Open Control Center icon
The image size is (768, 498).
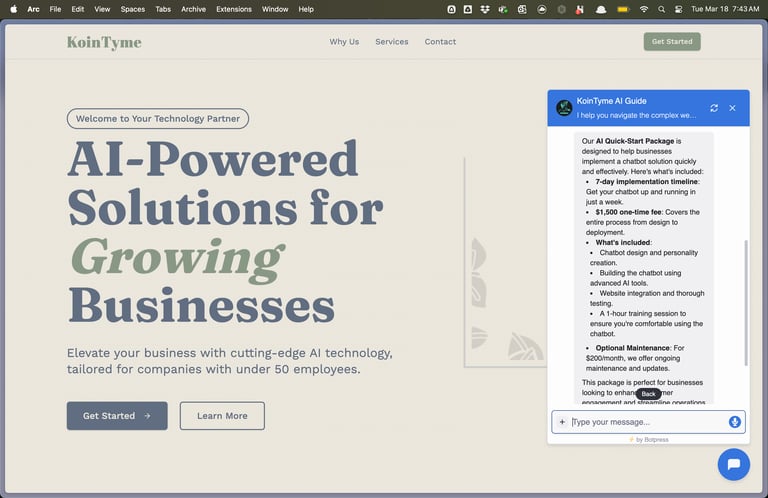point(678,9)
